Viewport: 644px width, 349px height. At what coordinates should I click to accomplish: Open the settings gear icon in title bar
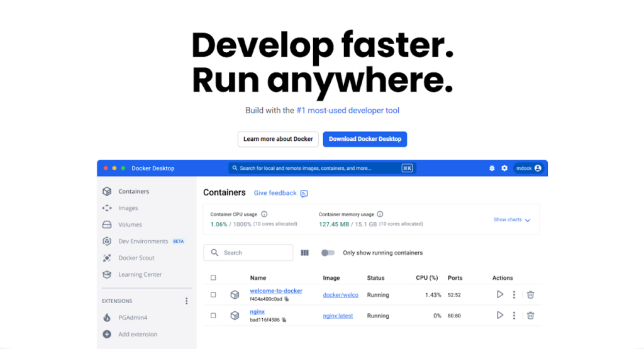click(x=504, y=169)
